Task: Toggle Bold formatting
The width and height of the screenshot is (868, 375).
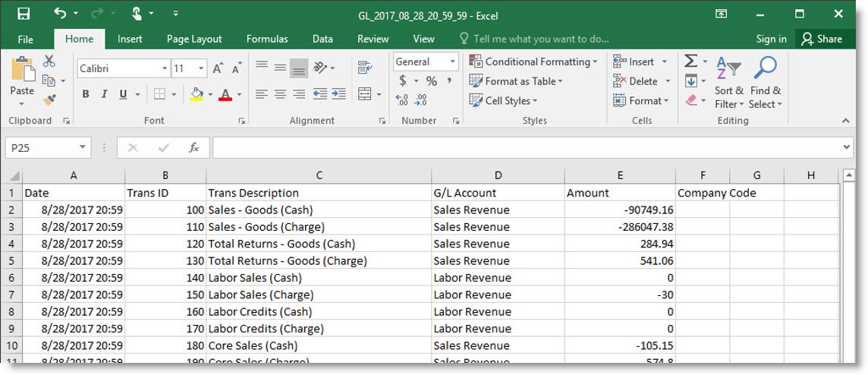Action: (x=86, y=94)
